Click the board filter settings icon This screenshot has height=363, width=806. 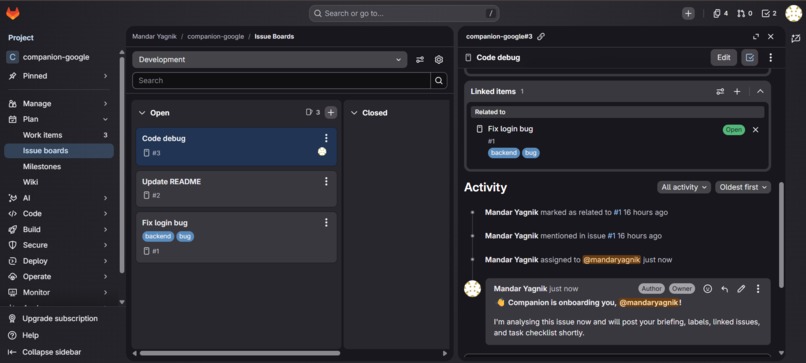(420, 60)
